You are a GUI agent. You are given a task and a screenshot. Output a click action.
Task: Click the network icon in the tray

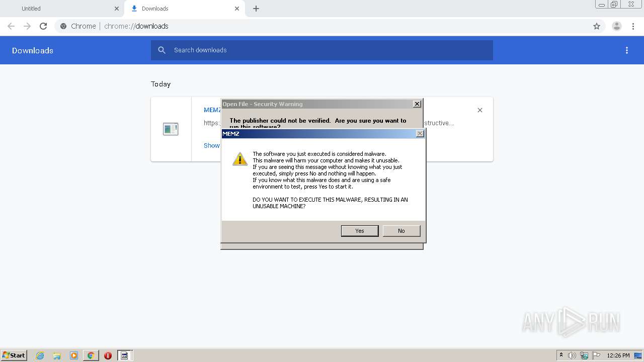(x=584, y=355)
